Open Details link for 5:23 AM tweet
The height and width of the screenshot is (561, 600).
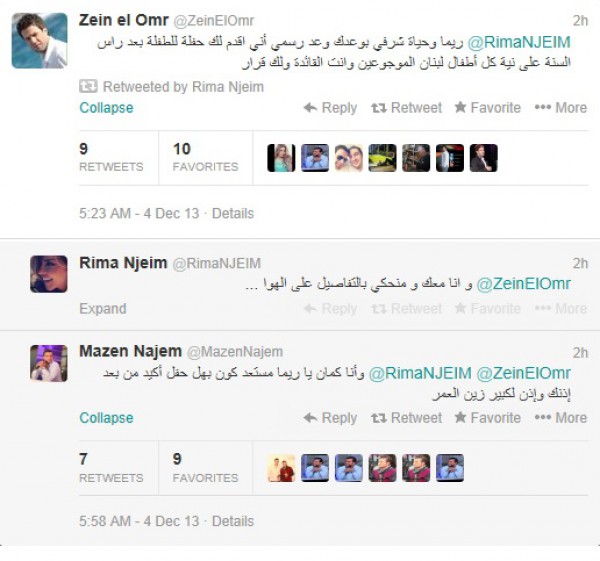[x=233, y=214]
